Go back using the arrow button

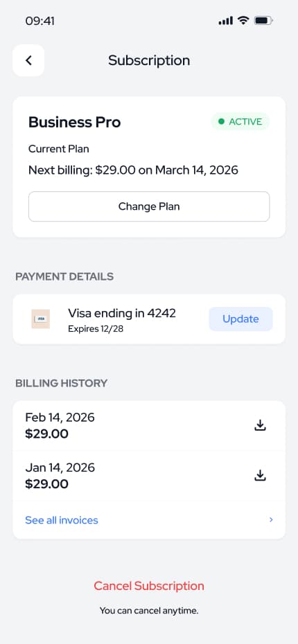28,60
